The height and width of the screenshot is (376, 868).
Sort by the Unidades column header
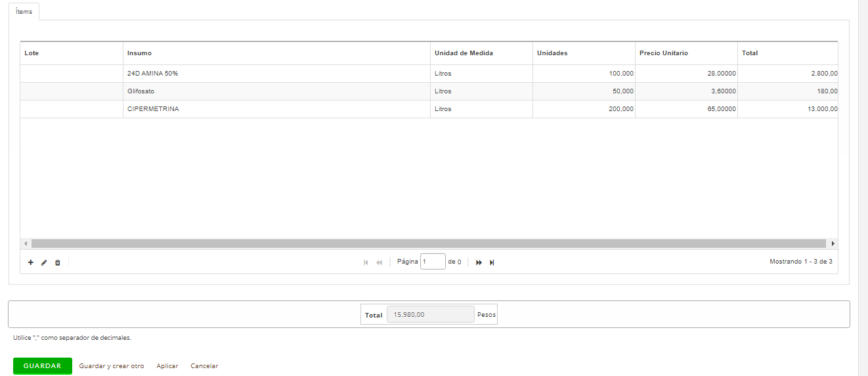tap(584, 53)
